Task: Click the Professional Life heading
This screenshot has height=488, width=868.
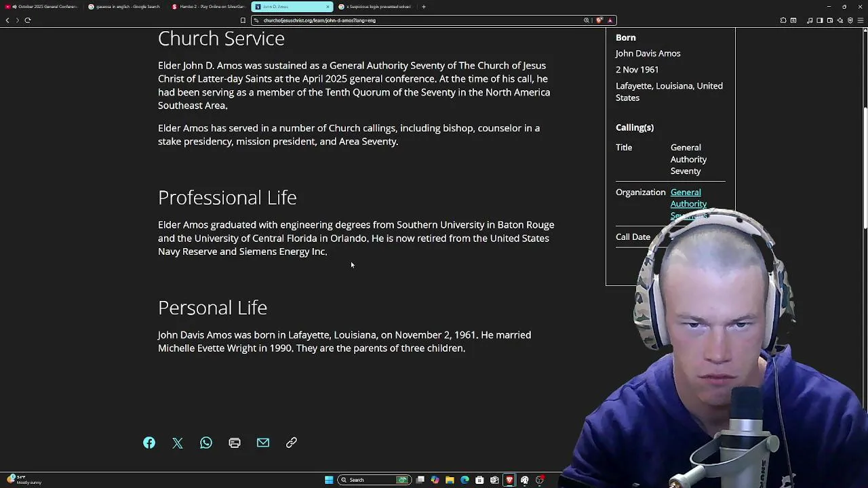Action: [227, 197]
